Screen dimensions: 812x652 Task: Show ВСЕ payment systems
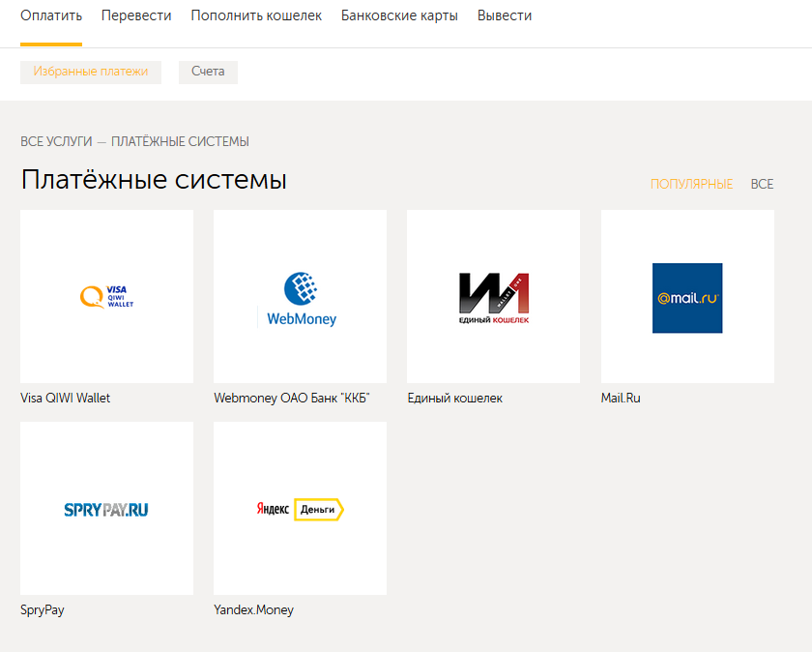pos(763,184)
